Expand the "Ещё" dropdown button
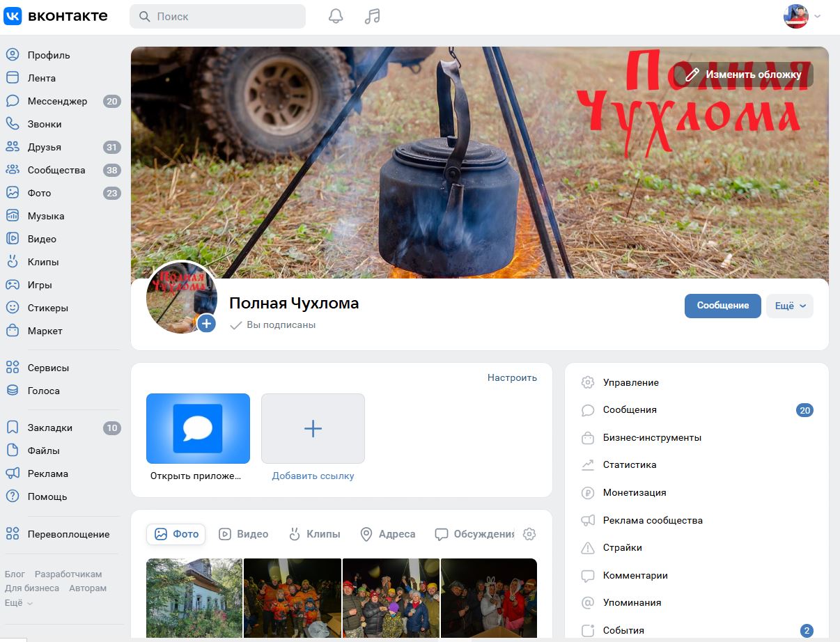The height and width of the screenshot is (642, 840). pyautogui.click(x=790, y=306)
